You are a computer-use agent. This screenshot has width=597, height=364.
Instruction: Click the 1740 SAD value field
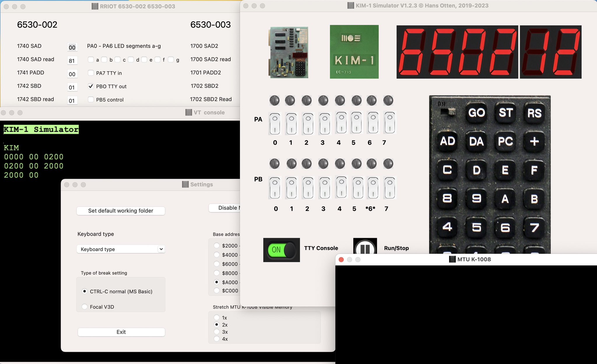72,47
